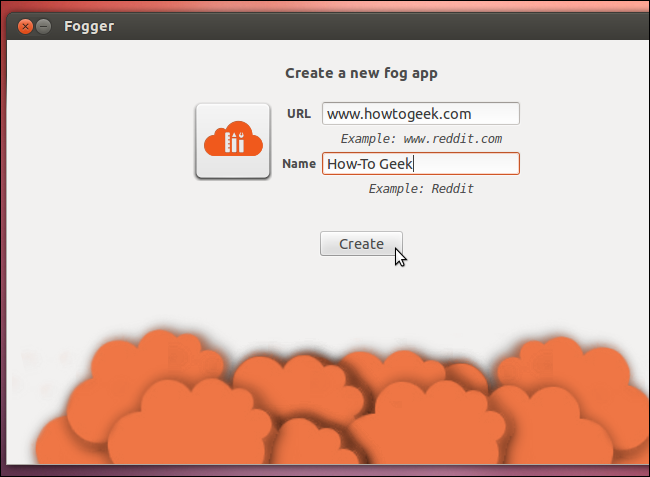Image resolution: width=650 pixels, height=477 pixels.
Task: Click the Name label
Action: pyautogui.click(x=299, y=164)
